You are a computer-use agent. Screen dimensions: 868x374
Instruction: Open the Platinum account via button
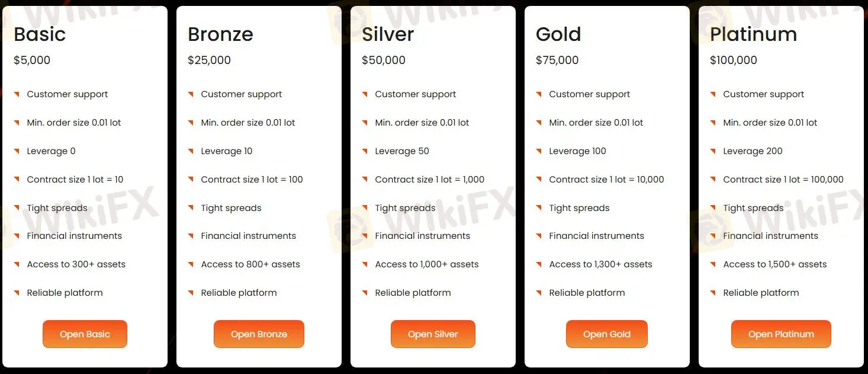pos(781,334)
